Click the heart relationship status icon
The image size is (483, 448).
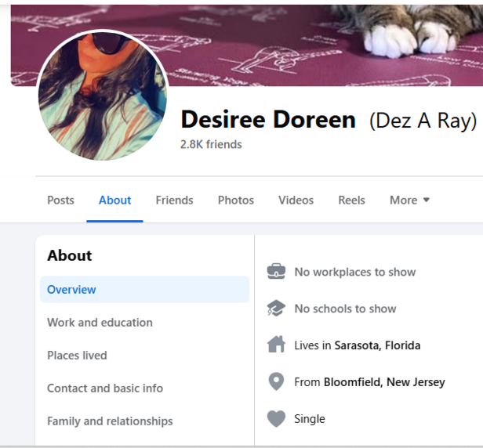(x=276, y=418)
